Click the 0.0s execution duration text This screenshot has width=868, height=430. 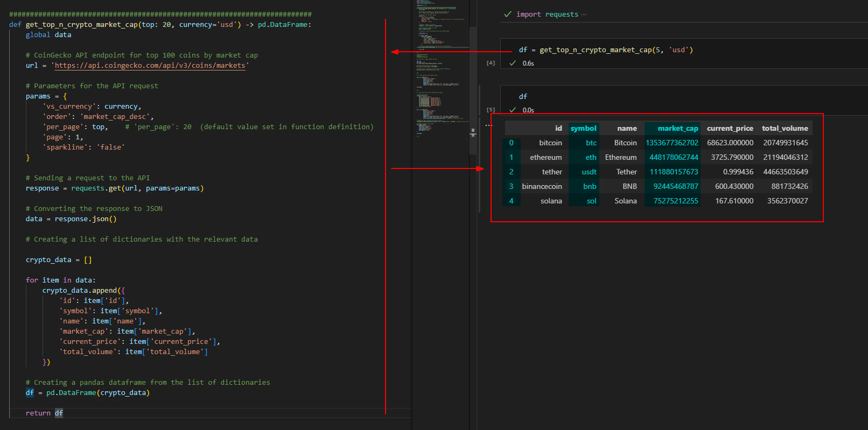point(528,110)
